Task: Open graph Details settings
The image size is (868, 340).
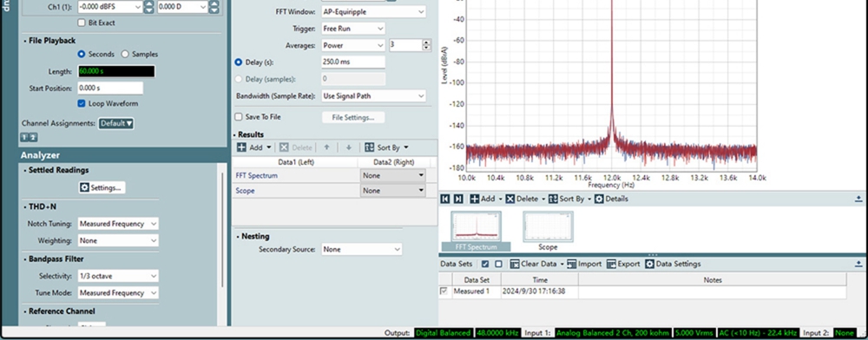Action: click(x=611, y=199)
